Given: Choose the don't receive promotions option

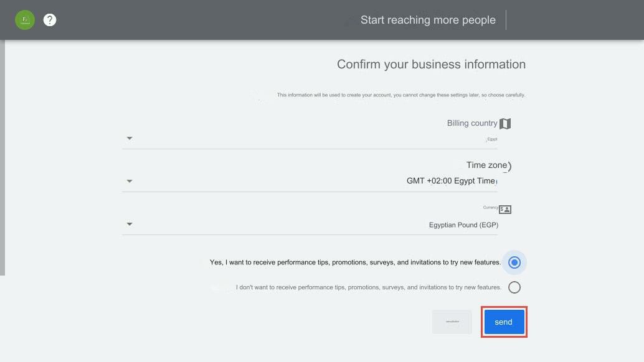Looking at the screenshot, I should (514, 287).
